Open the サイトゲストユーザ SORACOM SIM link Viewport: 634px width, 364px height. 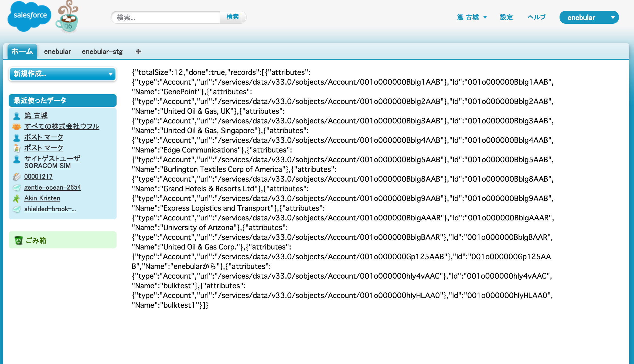52,162
